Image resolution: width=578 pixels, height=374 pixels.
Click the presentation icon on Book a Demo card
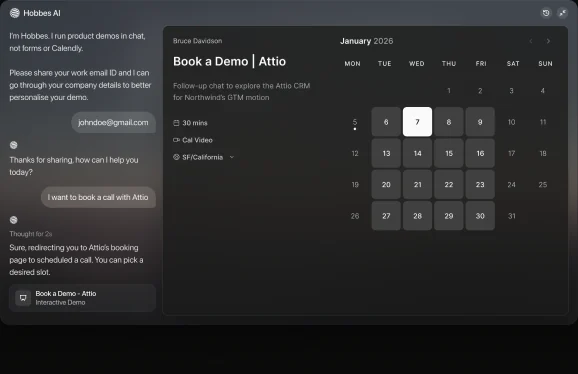point(23,298)
